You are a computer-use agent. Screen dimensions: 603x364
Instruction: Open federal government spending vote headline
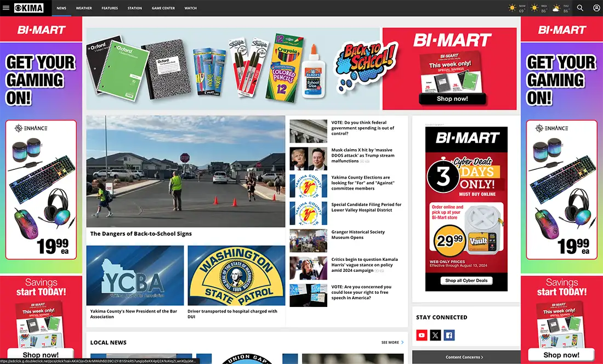[363, 128]
